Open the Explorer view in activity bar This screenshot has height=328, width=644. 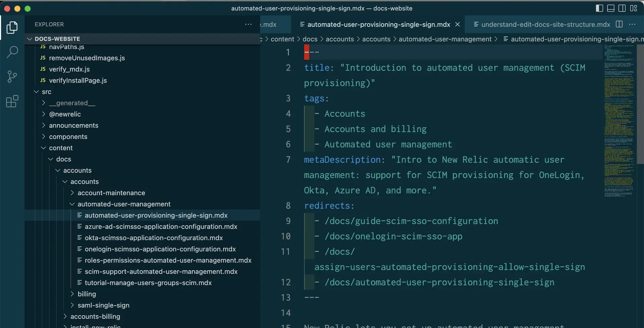(x=12, y=28)
